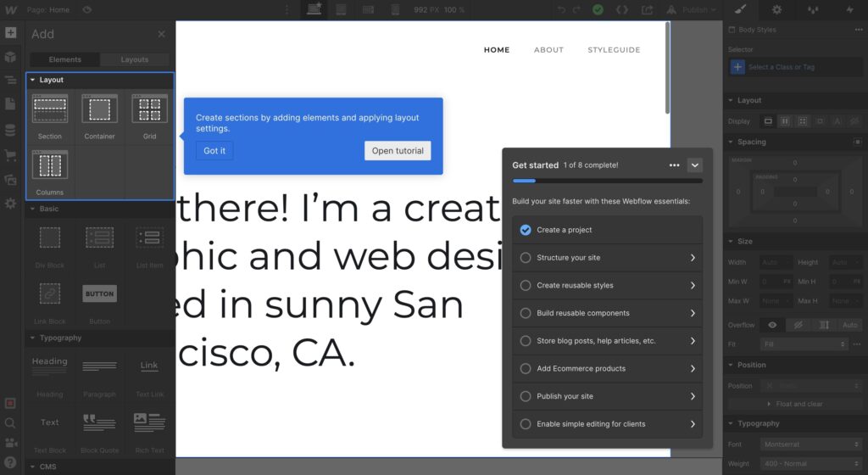Open the Navigator panel in left sidebar

click(x=10, y=81)
